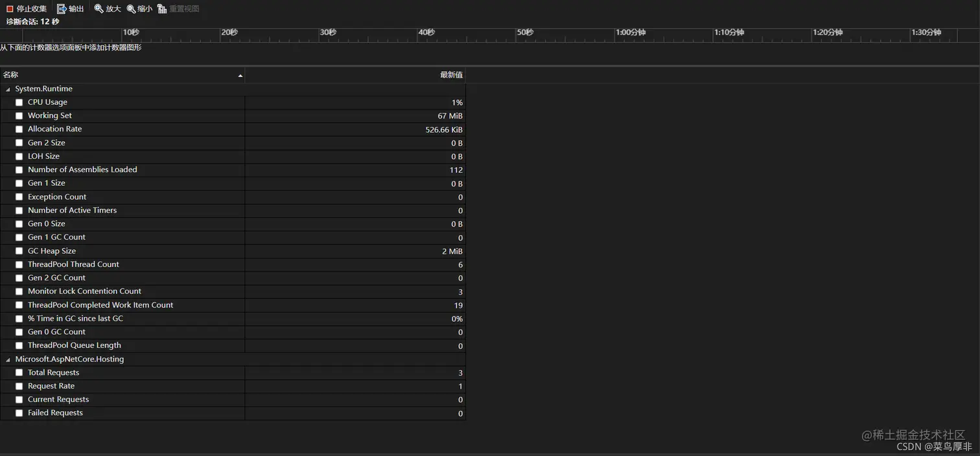Collapse the Microsoft.AspNetCore.Hosting group

point(8,359)
